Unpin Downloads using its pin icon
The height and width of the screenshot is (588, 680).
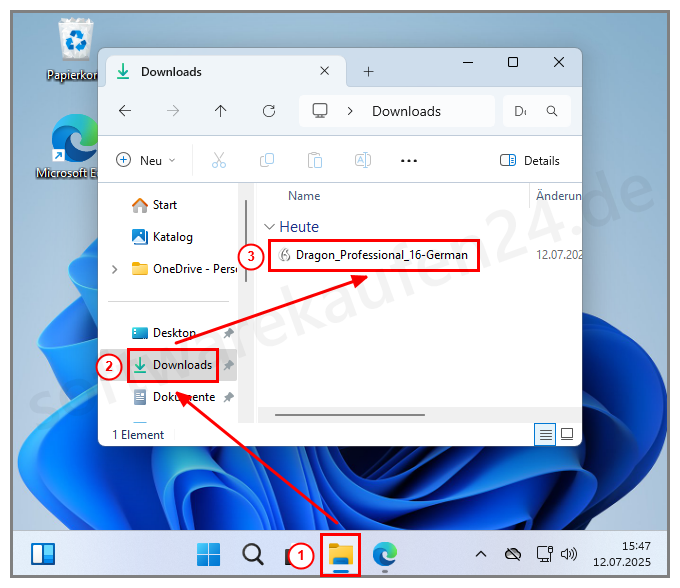click(229, 365)
